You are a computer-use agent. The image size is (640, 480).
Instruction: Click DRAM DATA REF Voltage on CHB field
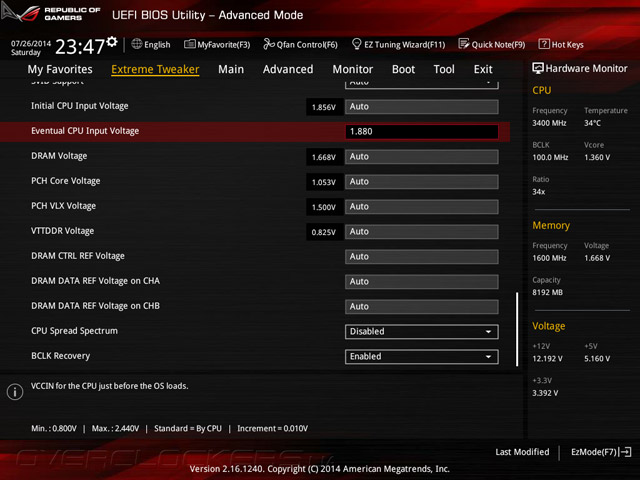[x=422, y=307]
